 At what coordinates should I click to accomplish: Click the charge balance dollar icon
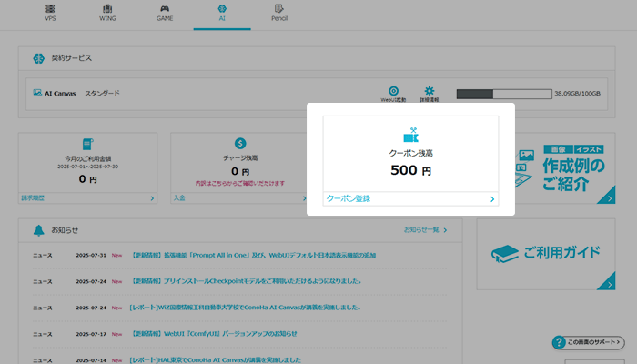click(x=240, y=144)
